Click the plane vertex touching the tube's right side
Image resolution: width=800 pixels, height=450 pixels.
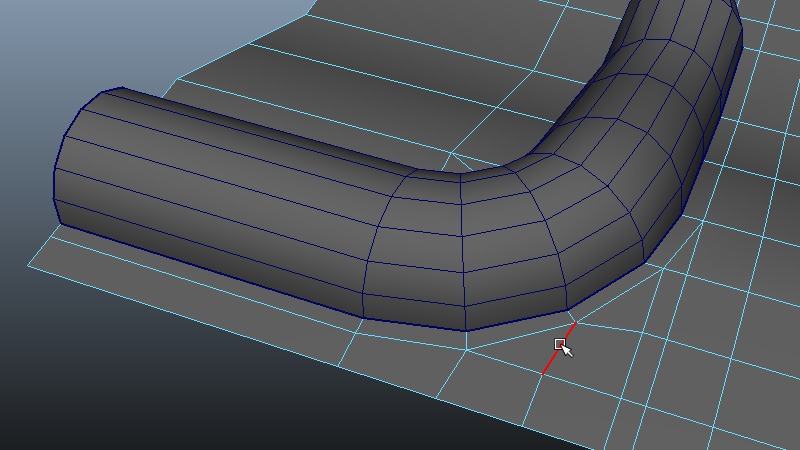point(662,267)
